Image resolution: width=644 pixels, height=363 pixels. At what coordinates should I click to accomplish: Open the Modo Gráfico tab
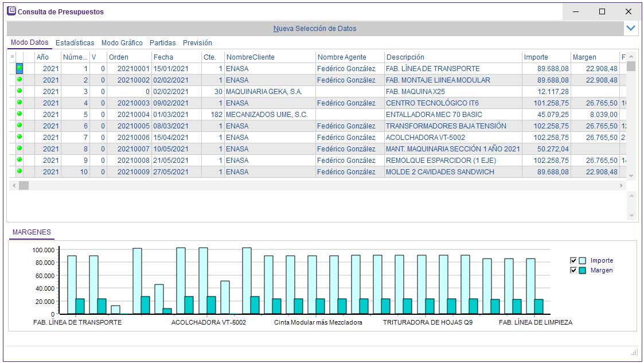click(x=122, y=43)
